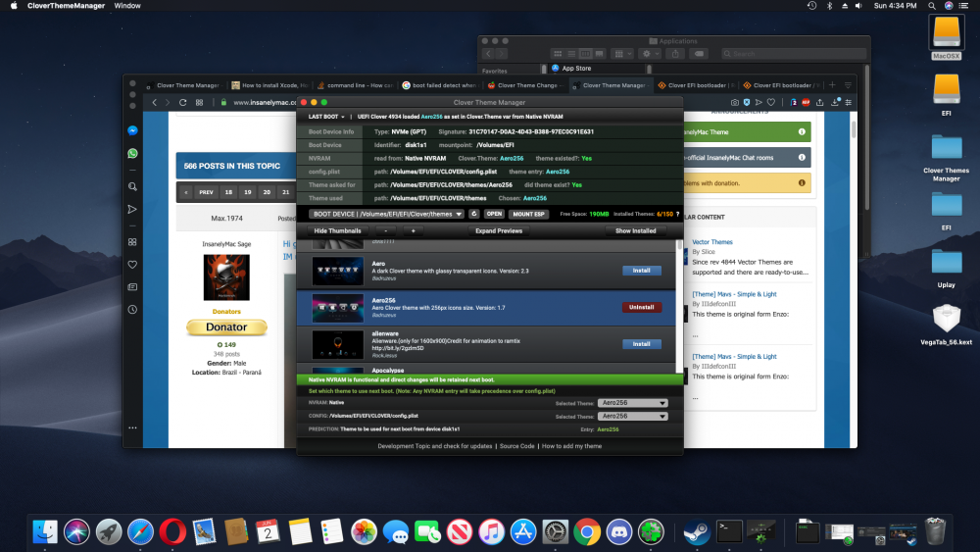Reload the page in the Opera browser
This screenshot has width=980, height=552.
click(x=182, y=103)
